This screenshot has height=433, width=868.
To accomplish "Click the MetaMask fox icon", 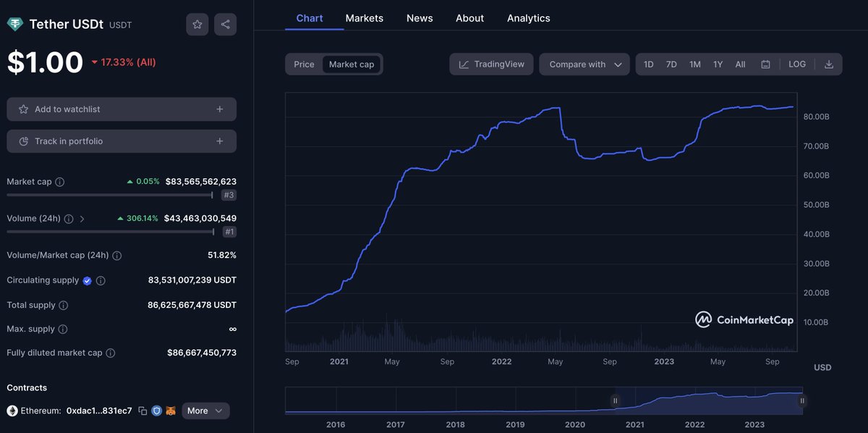I will tap(171, 411).
